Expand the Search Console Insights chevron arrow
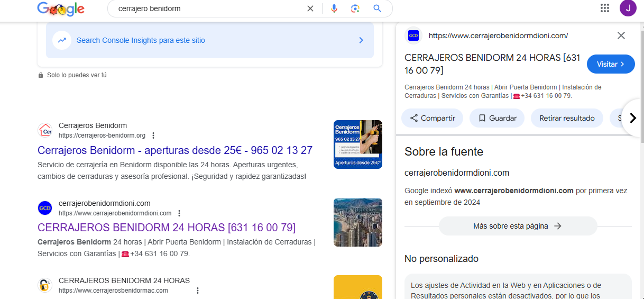The image size is (644, 299). click(x=361, y=40)
